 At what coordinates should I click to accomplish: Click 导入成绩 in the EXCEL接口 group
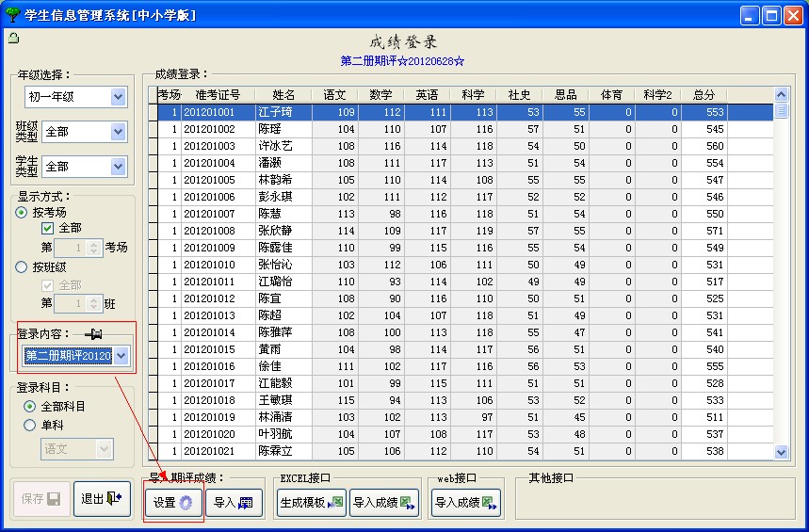[384, 502]
